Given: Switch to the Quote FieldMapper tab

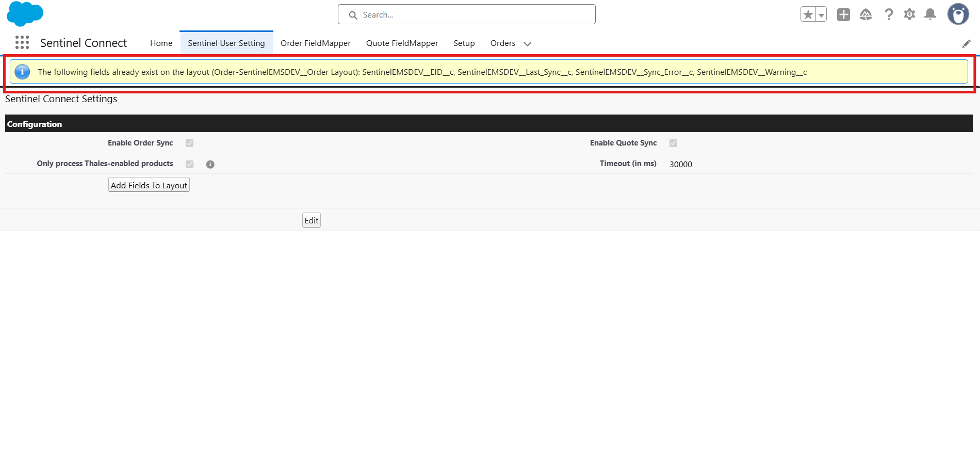Looking at the screenshot, I should pos(402,43).
